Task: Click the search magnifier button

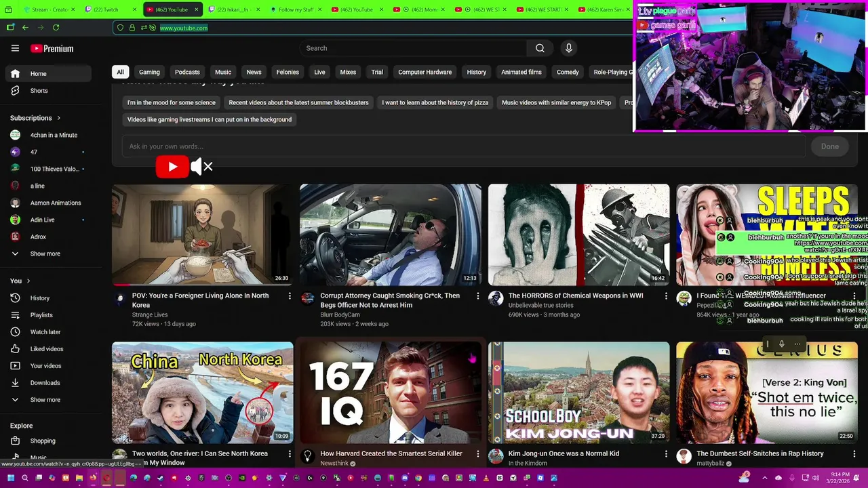Action: [x=540, y=48]
